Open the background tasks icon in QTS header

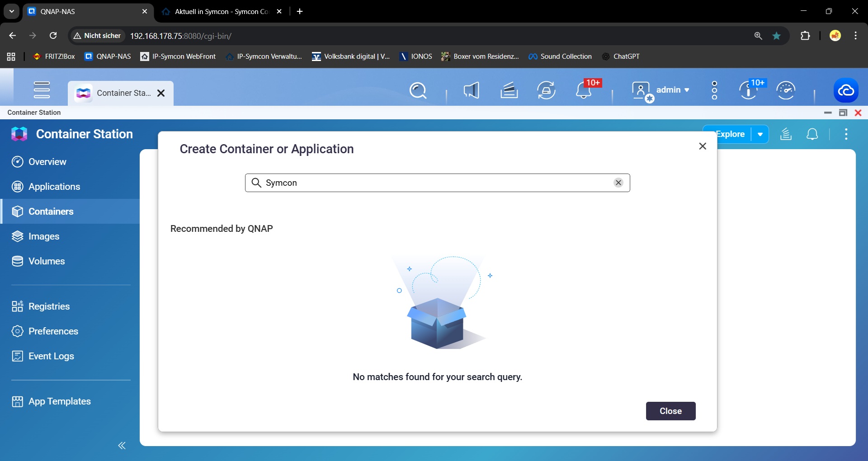point(509,90)
